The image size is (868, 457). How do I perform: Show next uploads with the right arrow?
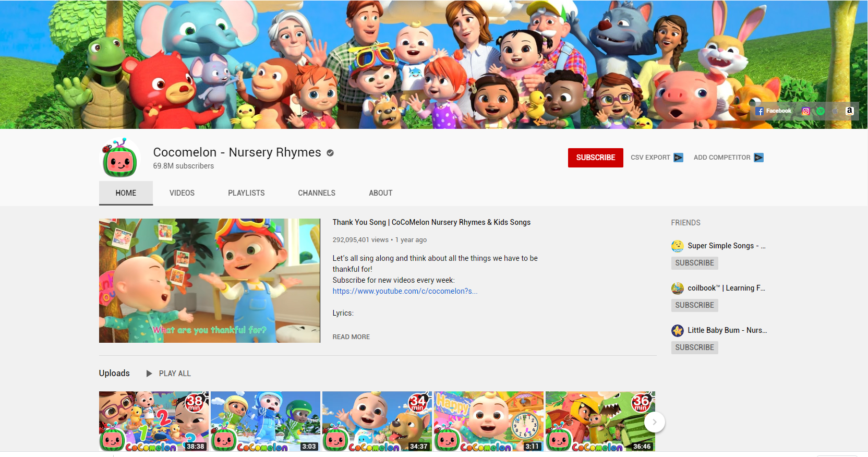point(655,422)
